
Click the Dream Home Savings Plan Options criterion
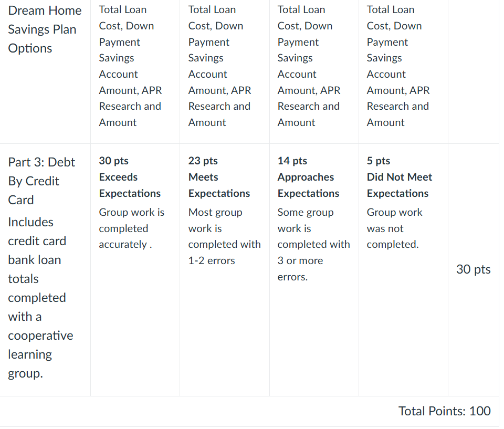coord(45,29)
